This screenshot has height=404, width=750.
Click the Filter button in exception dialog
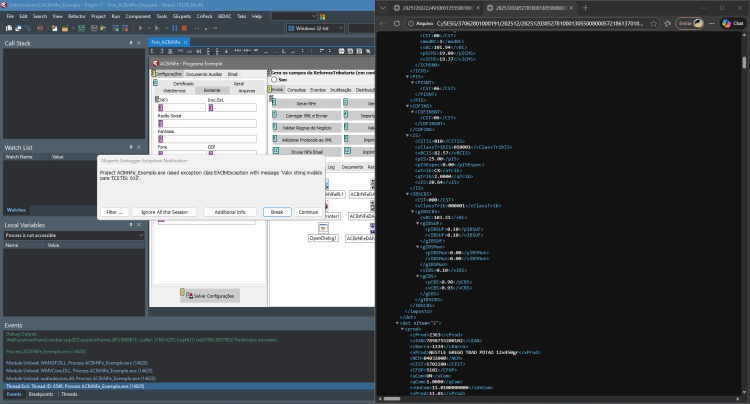(x=115, y=212)
